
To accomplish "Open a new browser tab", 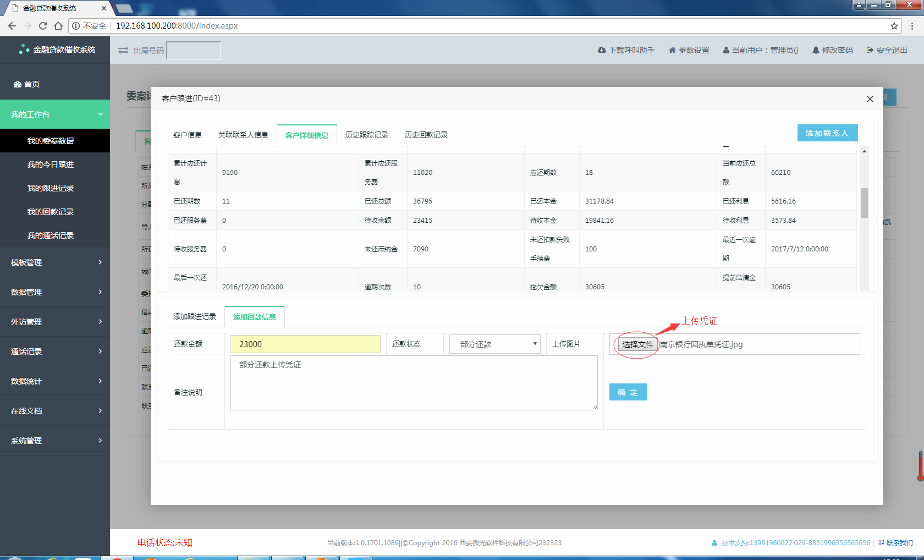I will click(124, 8).
